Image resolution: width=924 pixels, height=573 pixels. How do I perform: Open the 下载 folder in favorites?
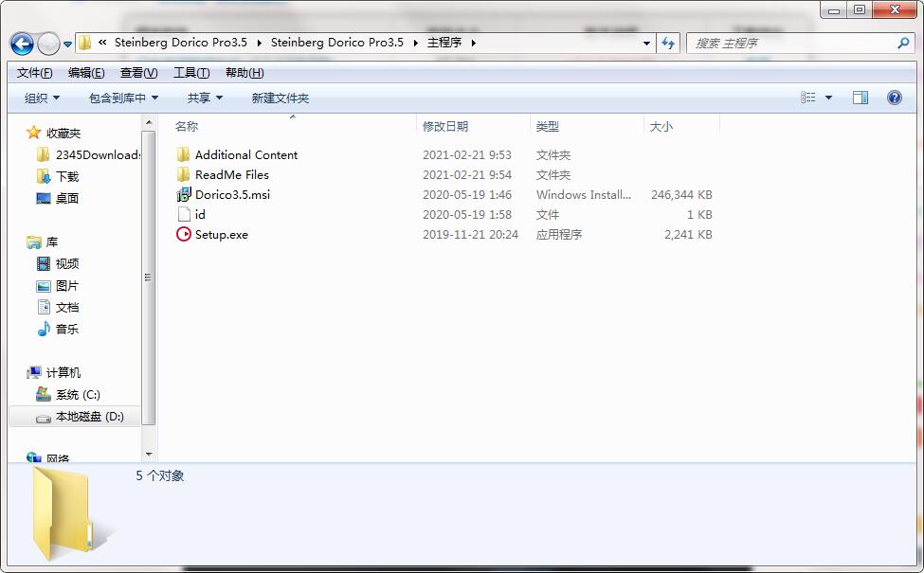tap(66, 177)
